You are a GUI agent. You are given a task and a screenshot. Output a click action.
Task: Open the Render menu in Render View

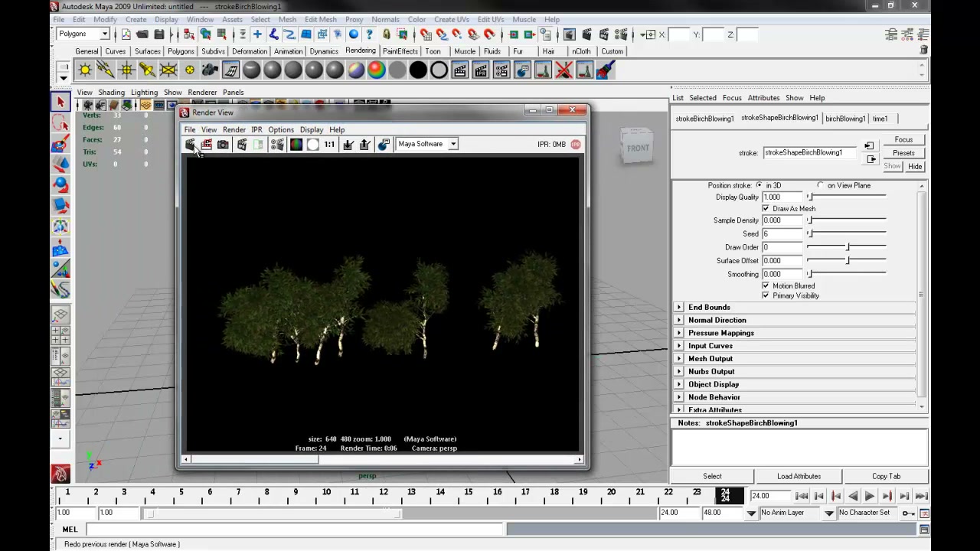[x=234, y=130]
